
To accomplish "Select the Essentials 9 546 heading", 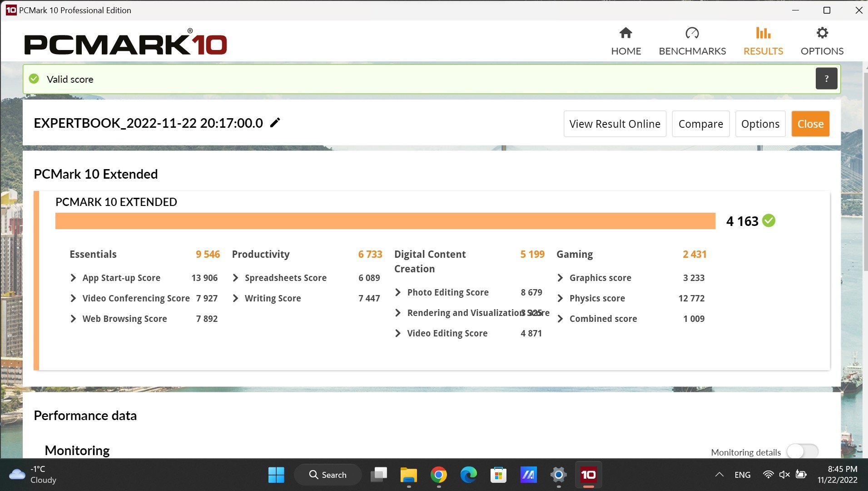I will coord(144,254).
